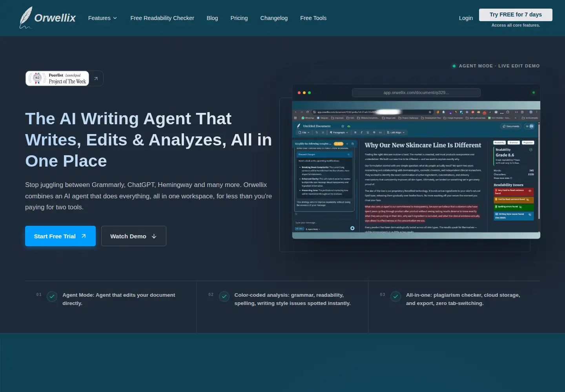Image resolution: width=565 pixels, height=392 pixels.
Task: Switch to the Grammar tab
Action: 514,143
